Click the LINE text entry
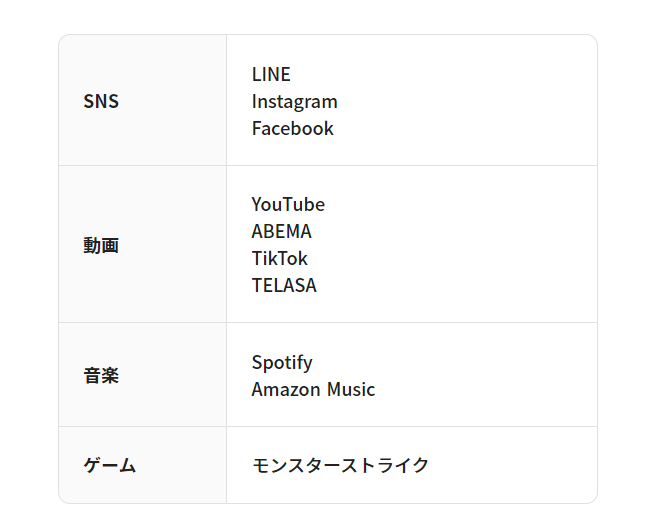 271,75
